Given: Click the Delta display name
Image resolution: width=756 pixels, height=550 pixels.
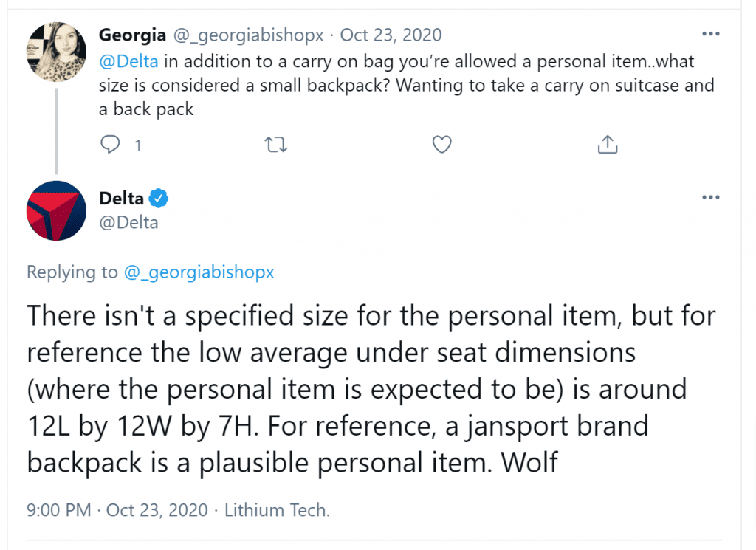Looking at the screenshot, I should pyautogui.click(x=121, y=198).
